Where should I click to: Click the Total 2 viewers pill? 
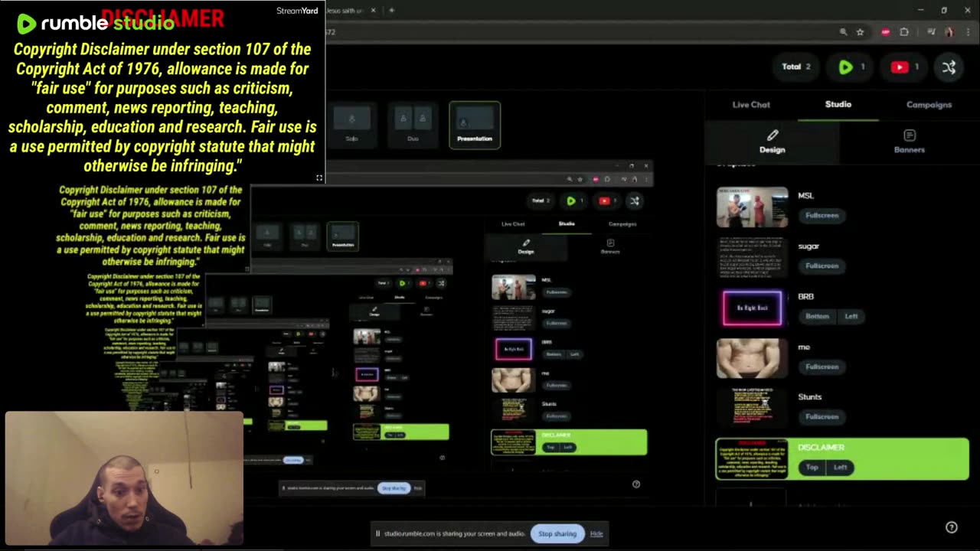pos(796,67)
